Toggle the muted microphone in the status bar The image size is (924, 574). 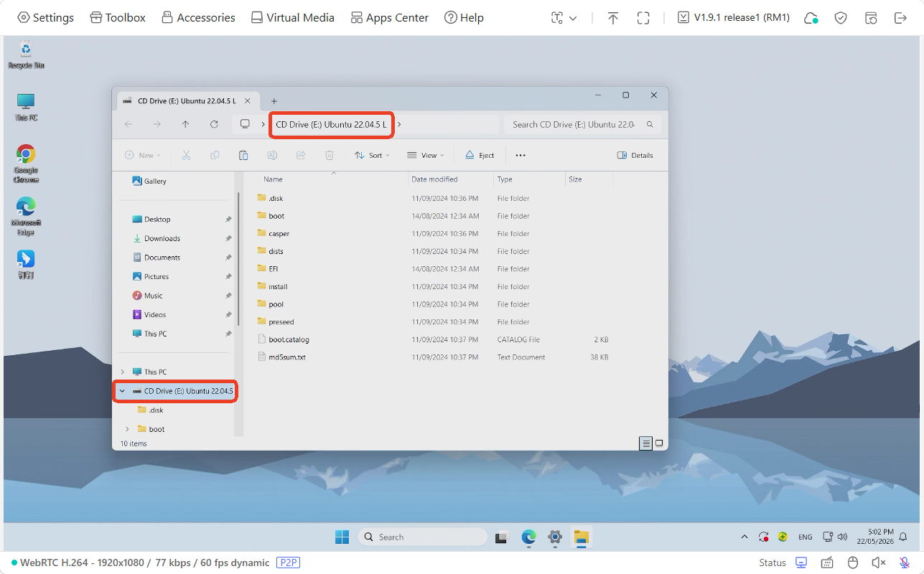pos(905,563)
